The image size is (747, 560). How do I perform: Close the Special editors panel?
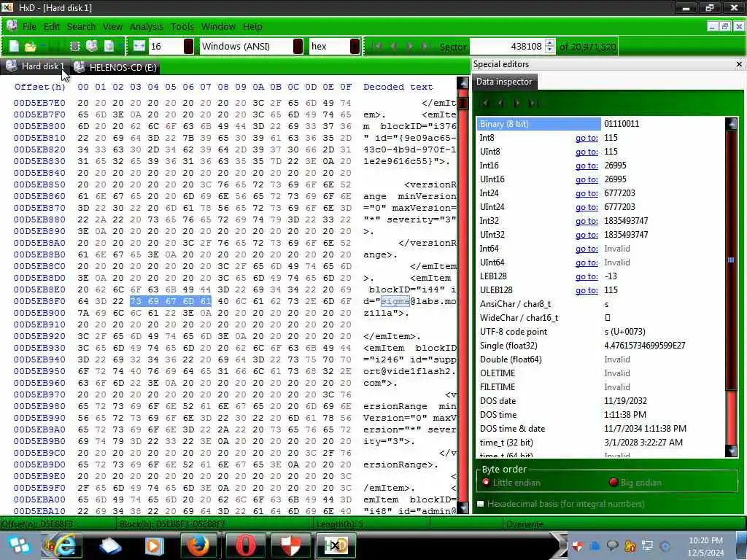point(739,64)
